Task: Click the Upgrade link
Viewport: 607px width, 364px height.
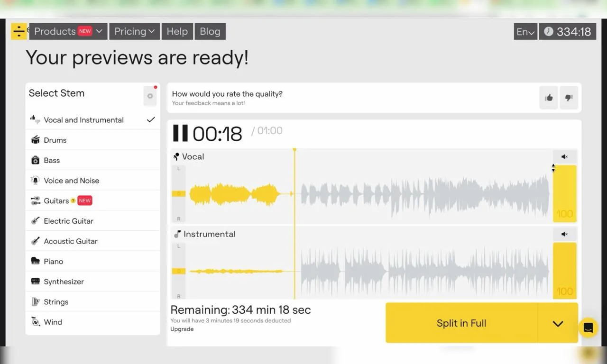Action: [182, 329]
